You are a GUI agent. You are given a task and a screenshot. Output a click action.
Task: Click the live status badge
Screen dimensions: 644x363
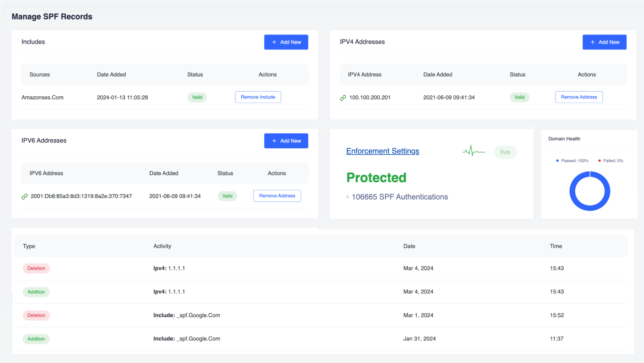coord(505,152)
